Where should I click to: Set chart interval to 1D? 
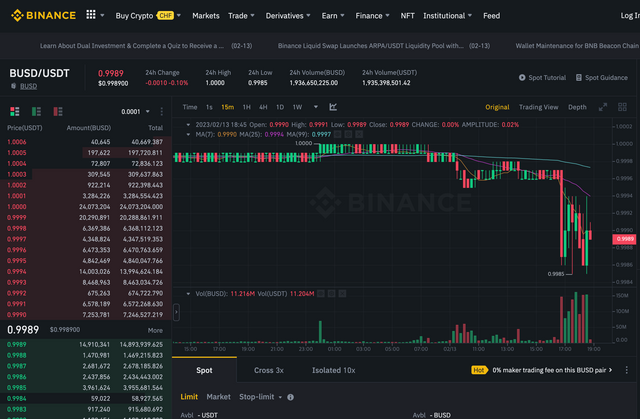tap(280, 107)
